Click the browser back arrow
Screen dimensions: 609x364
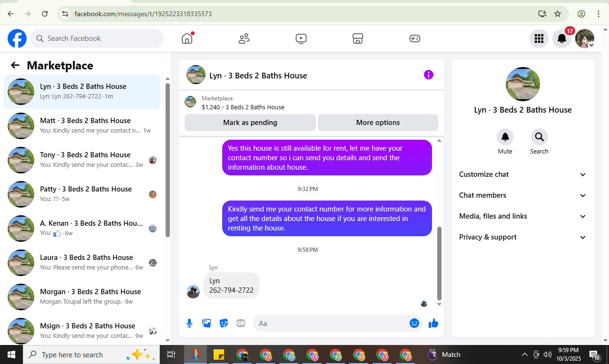[x=10, y=14]
